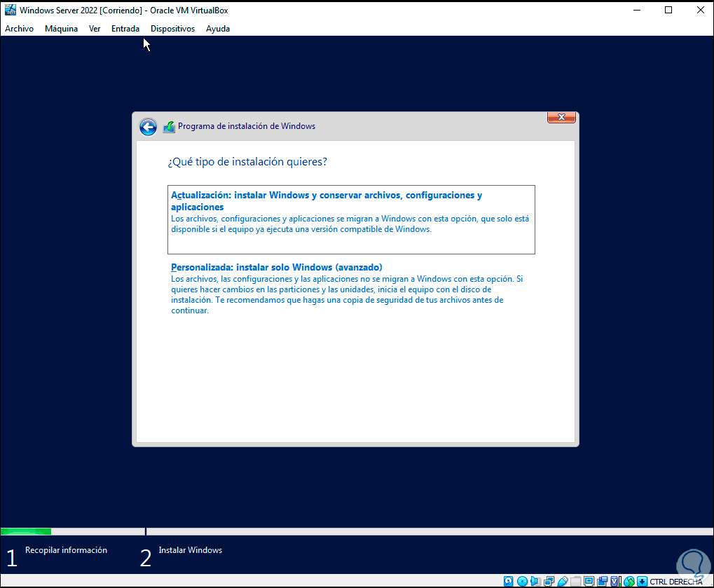Open the Dispositivos menu

[x=172, y=29]
